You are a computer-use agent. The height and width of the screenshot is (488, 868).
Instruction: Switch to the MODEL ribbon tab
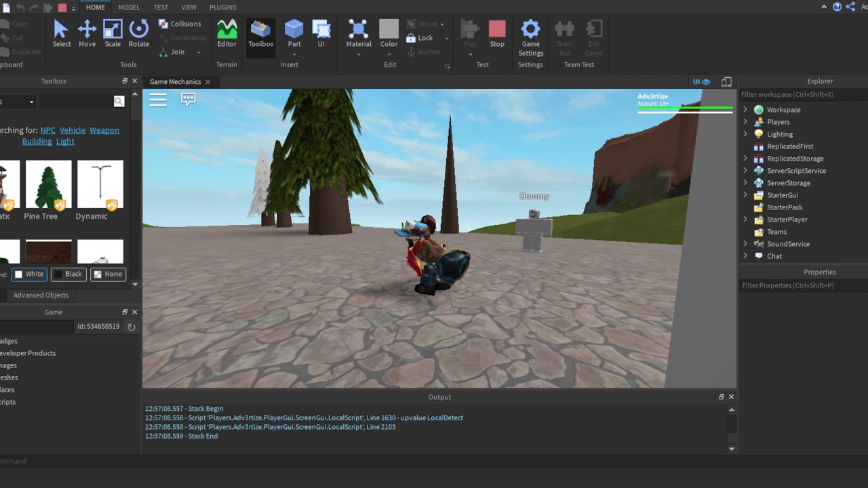click(129, 7)
